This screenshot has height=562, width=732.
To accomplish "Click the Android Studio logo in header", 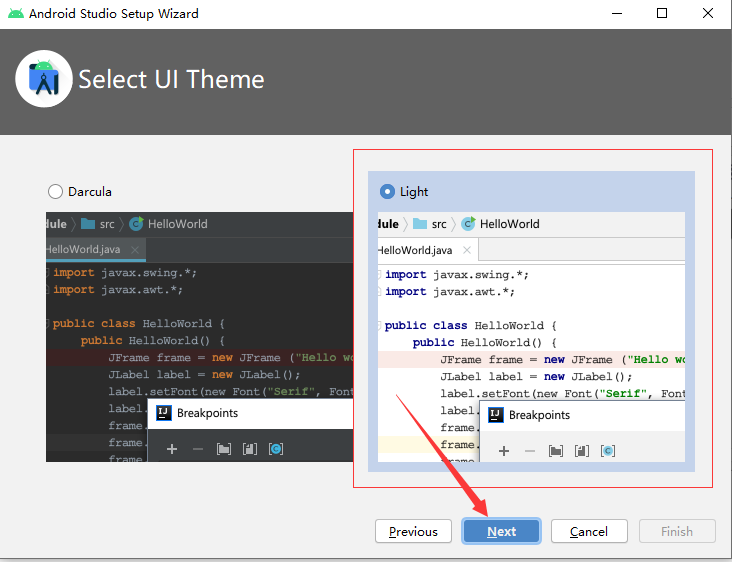I will (44, 79).
